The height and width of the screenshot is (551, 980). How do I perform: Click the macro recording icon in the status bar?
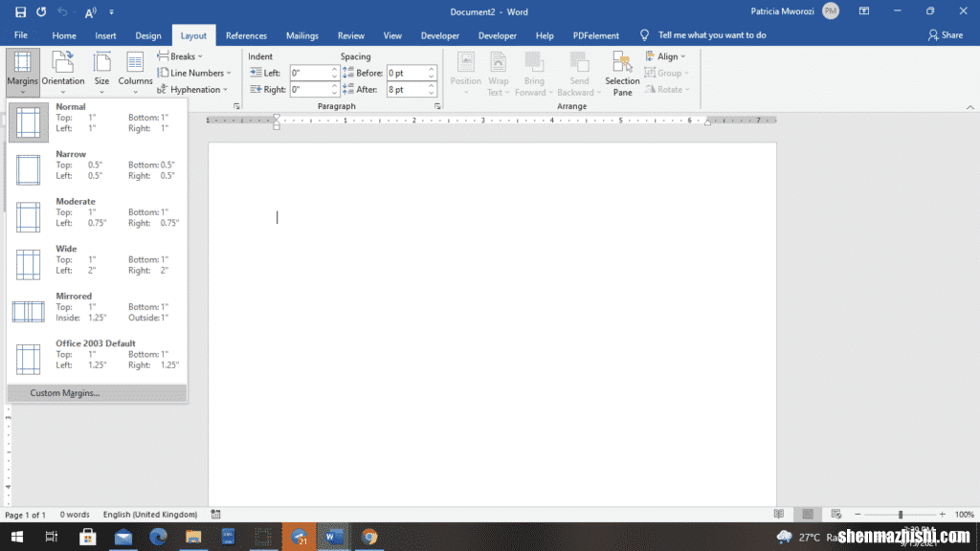[215, 515]
